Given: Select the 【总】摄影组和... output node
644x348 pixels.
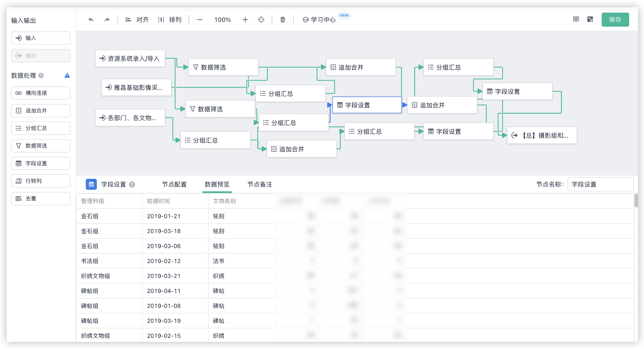Looking at the screenshot, I should pyautogui.click(x=542, y=135).
